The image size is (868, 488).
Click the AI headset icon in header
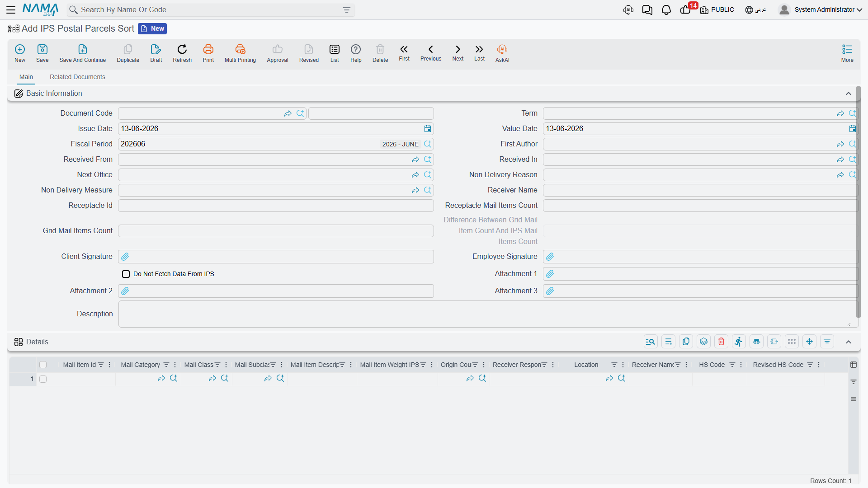tap(628, 10)
